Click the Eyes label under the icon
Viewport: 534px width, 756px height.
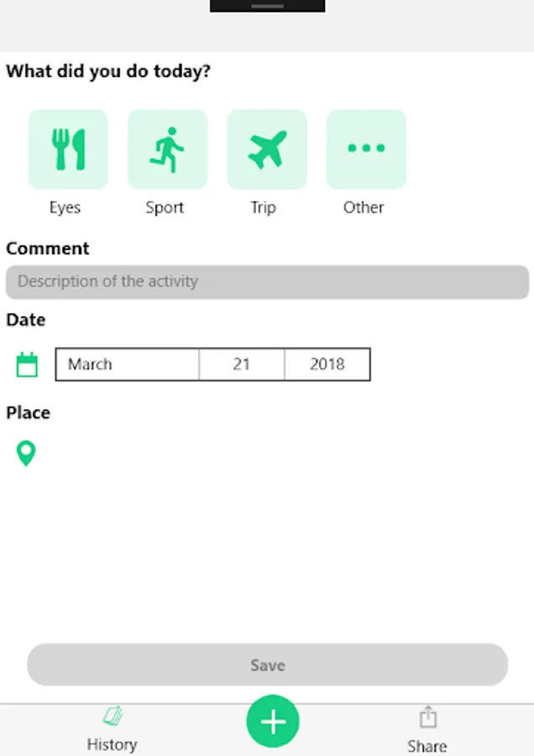[65, 207]
